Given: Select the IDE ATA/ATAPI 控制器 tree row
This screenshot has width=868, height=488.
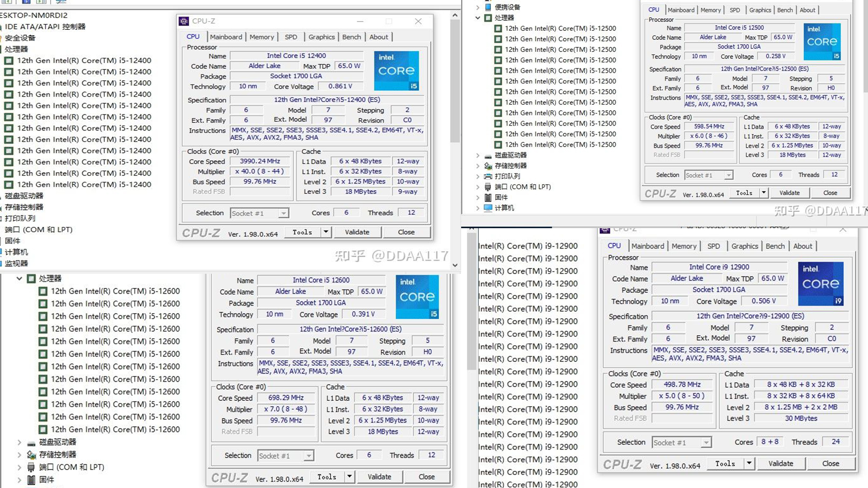Looking at the screenshot, I should click(x=45, y=27).
